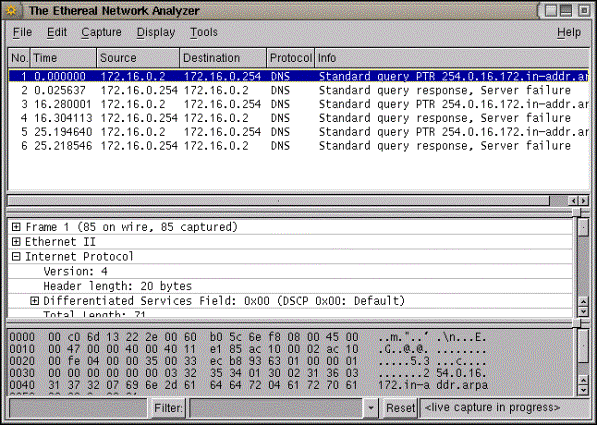Viewport: 597px width, 425px height.
Task: Select the Ethernet II row text
Action: [60, 242]
